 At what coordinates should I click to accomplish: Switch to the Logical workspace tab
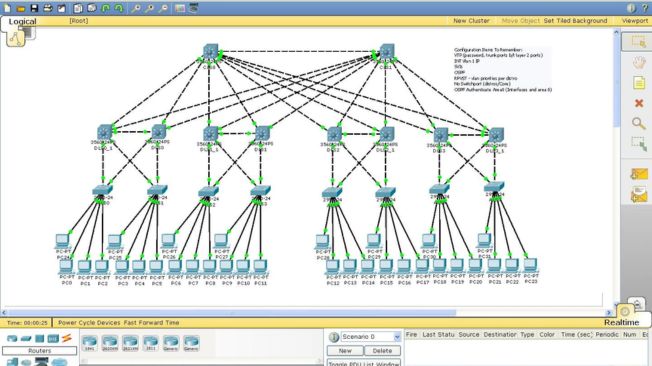pyautogui.click(x=22, y=21)
